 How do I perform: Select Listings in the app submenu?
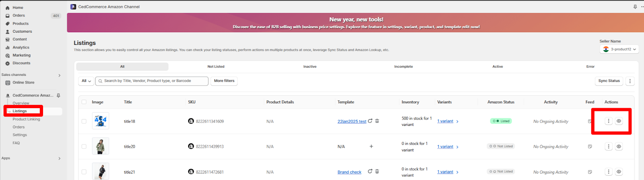point(20,111)
